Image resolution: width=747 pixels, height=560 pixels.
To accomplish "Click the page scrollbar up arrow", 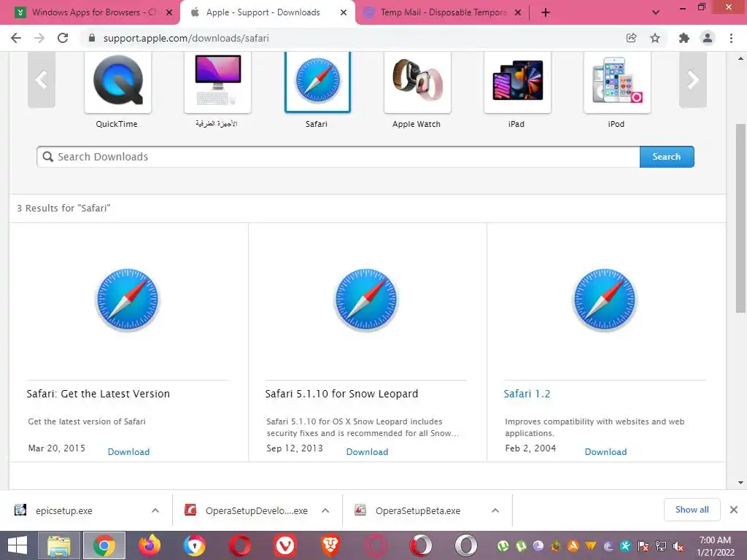I will click(740, 58).
